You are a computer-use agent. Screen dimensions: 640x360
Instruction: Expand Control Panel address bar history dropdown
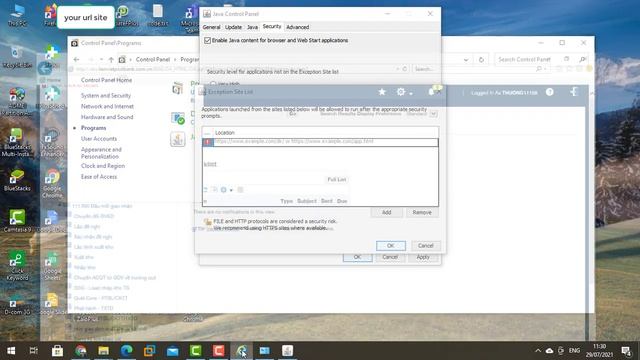466,60
